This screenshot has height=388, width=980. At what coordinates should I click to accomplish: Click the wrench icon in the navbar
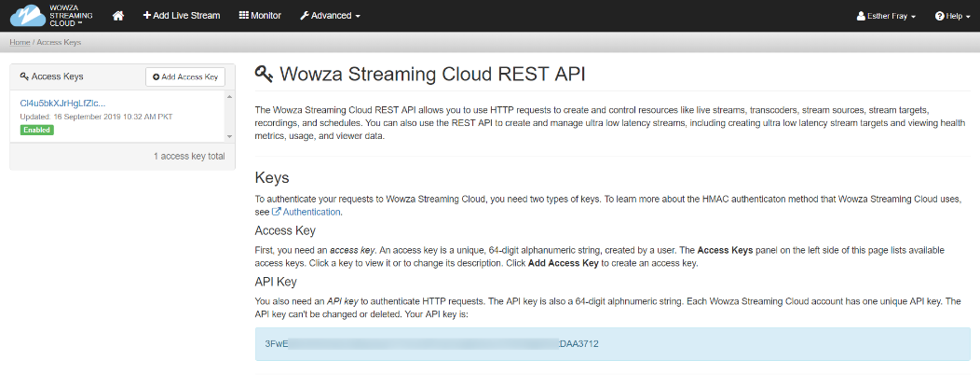(x=305, y=16)
